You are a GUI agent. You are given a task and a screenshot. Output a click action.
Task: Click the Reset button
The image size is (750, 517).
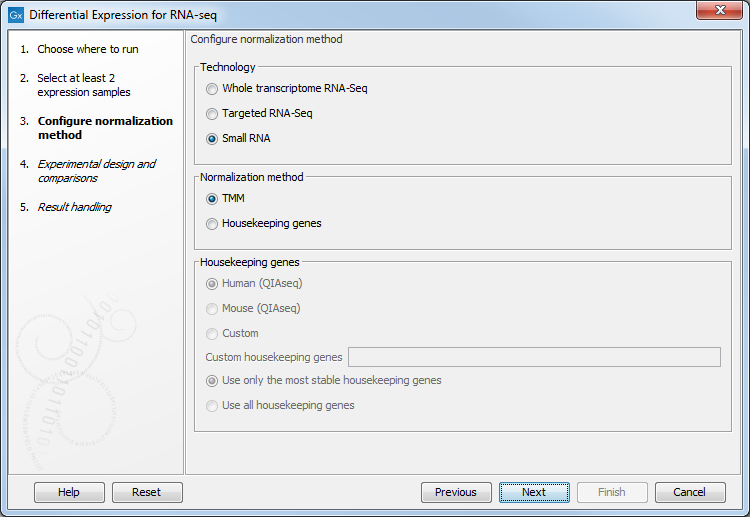pyautogui.click(x=146, y=492)
